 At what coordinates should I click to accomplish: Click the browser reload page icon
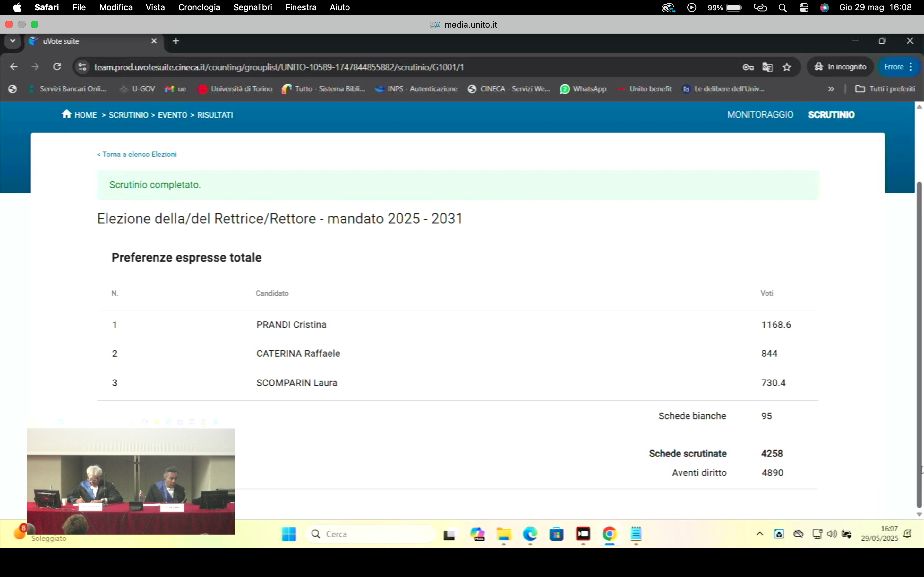click(x=57, y=67)
